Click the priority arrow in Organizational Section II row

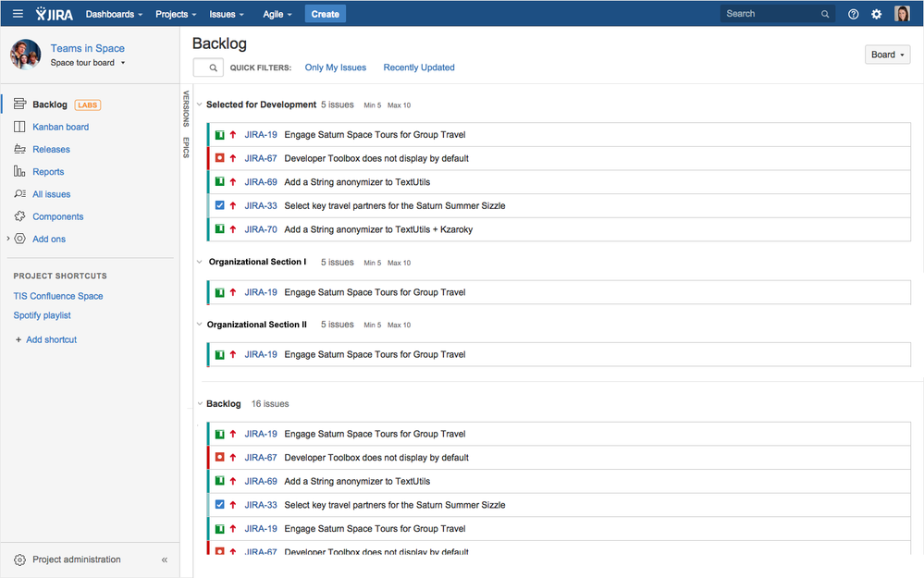[x=233, y=354]
